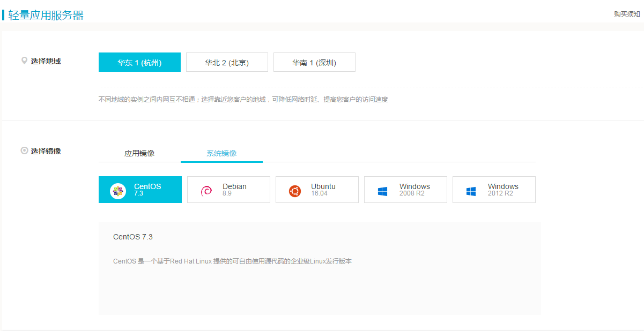Click the 轻量应用服务器 page title
Viewport: 644px width, 331px height.
[x=46, y=15]
